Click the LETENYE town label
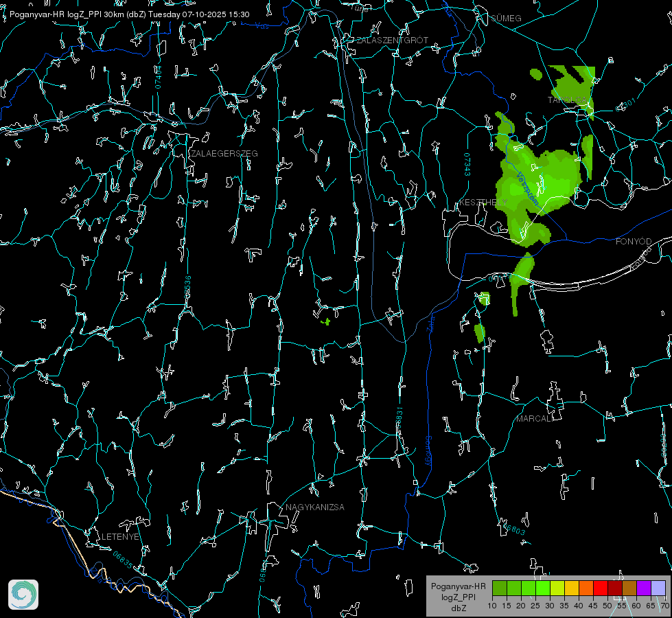This screenshot has width=672, height=618. pyautogui.click(x=120, y=536)
